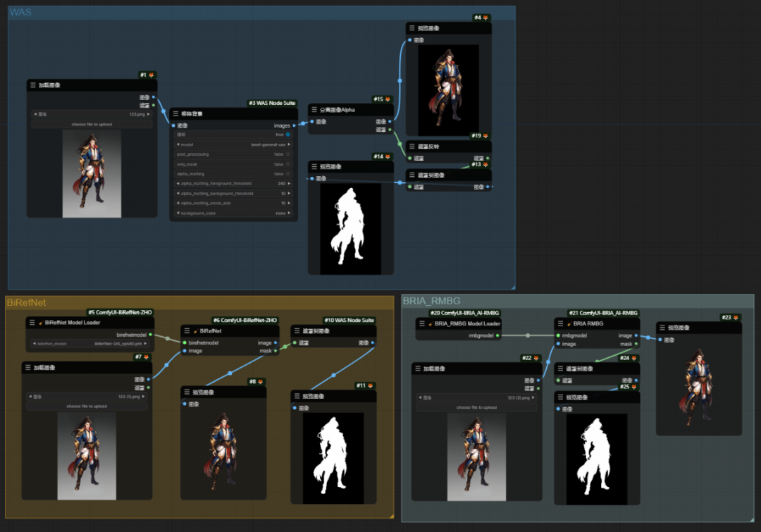761x532 pixels.
Task: Click the source image thumbnail in node #1
Action: tap(92, 174)
